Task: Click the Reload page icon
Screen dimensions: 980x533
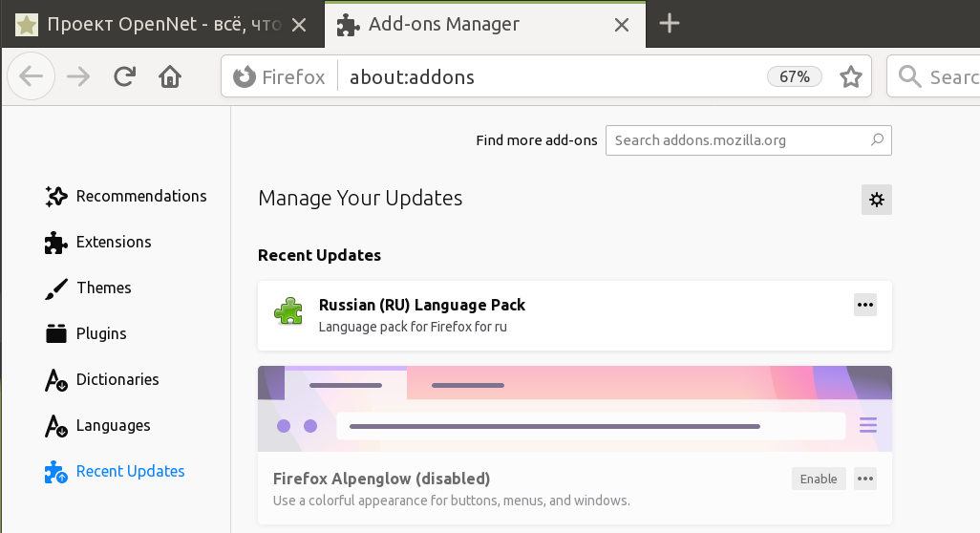Action: pyautogui.click(x=124, y=76)
